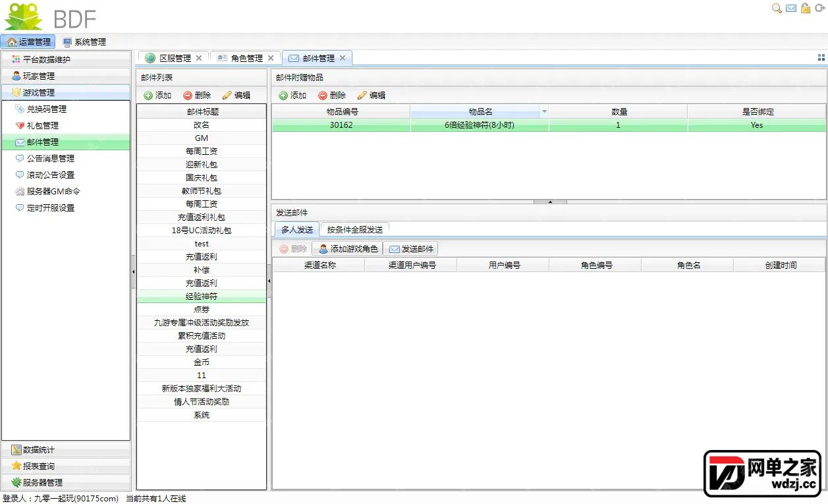The height and width of the screenshot is (504, 828).
Task: Collapse the left sidebar via splitter handle
Action: click(133, 271)
